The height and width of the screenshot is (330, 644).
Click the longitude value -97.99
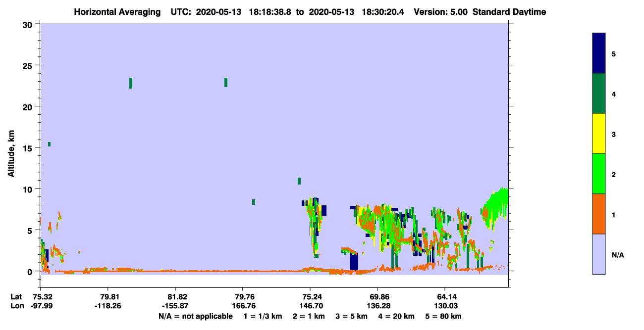pyautogui.click(x=42, y=306)
